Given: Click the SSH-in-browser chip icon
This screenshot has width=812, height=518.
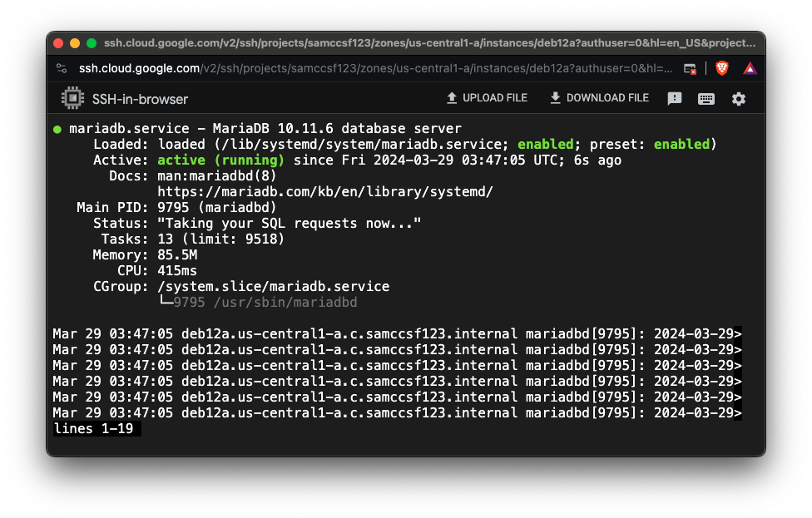Looking at the screenshot, I should point(72,98).
